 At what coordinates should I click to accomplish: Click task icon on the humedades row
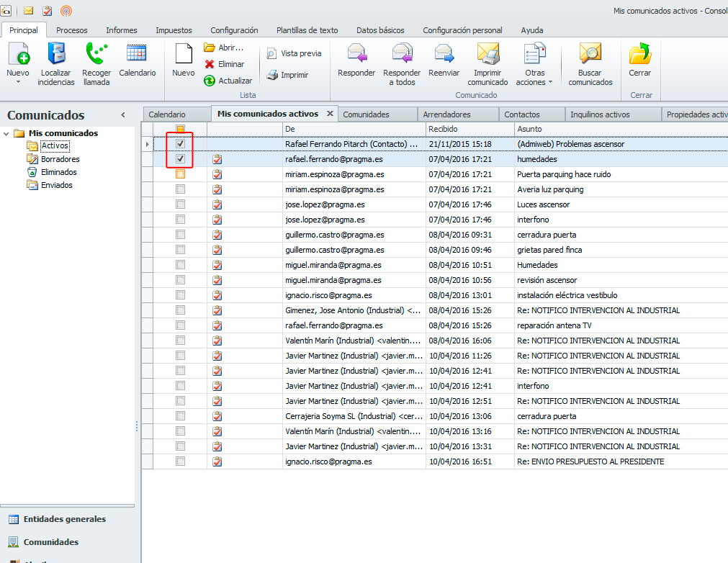pyautogui.click(x=217, y=159)
